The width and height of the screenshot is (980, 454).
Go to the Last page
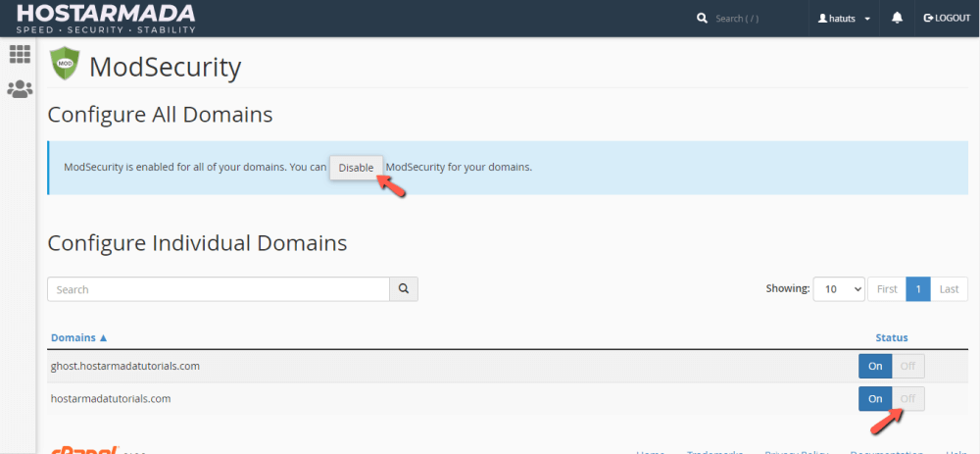pyautogui.click(x=949, y=289)
